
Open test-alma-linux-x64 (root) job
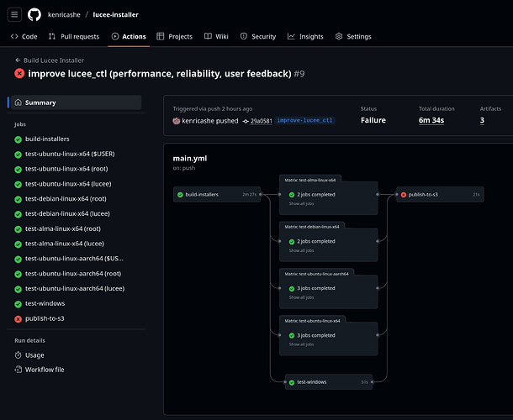(63, 228)
